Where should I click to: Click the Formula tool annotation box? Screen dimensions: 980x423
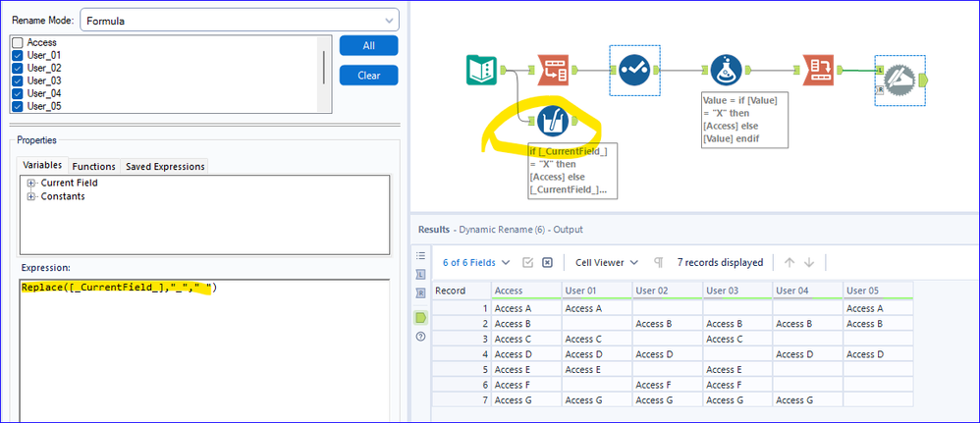745,120
